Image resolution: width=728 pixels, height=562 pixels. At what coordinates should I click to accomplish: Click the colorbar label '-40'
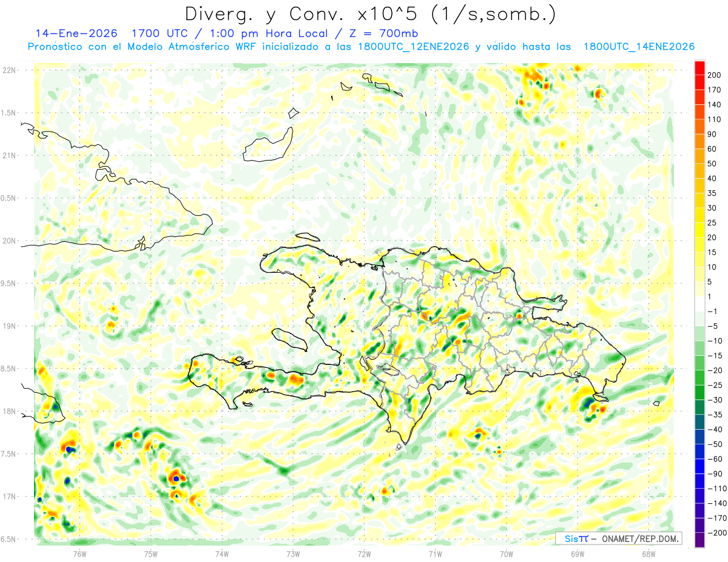(715, 429)
